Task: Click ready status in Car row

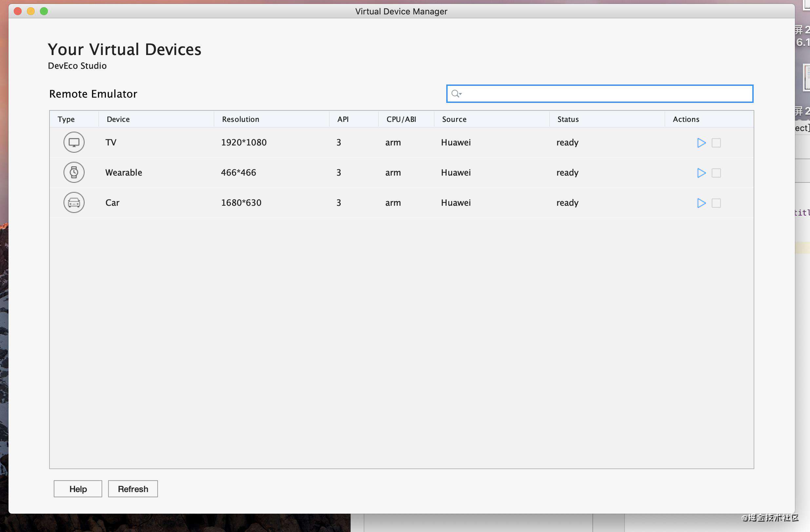Action: point(567,203)
